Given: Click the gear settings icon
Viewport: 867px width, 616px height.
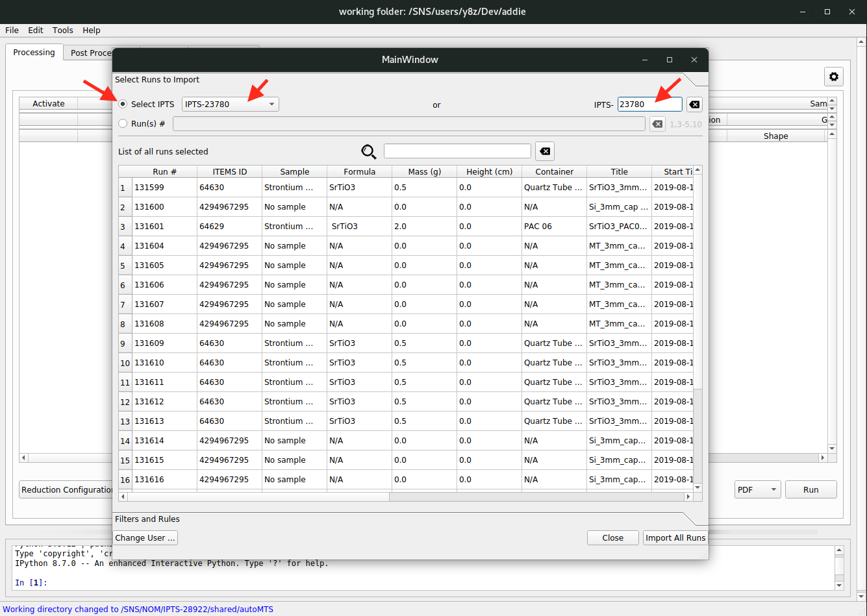Looking at the screenshot, I should pyautogui.click(x=833, y=77).
